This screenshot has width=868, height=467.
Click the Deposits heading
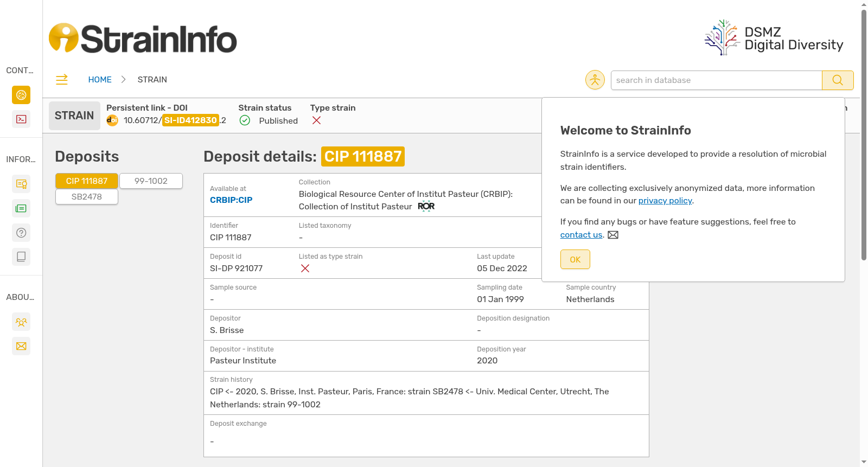(87, 157)
